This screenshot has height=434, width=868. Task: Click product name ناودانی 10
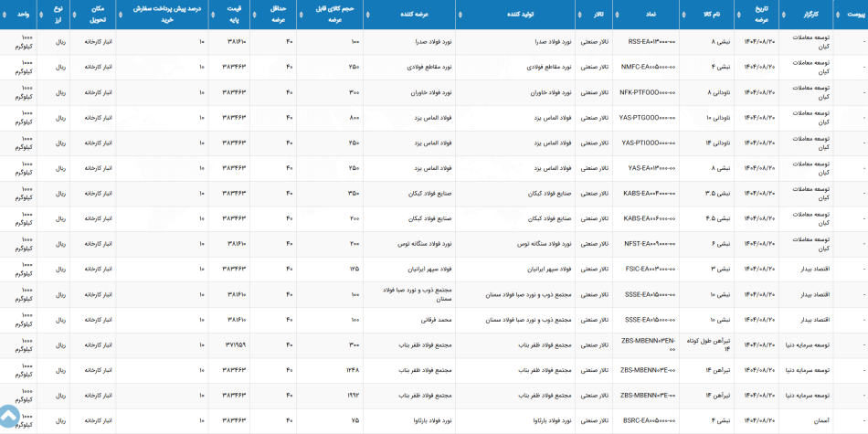717,118
